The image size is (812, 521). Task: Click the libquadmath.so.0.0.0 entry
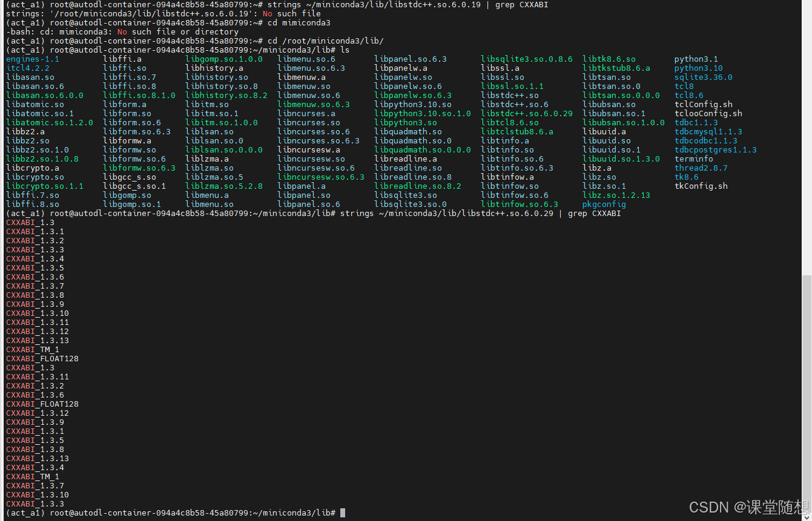pyautogui.click(x=423, y=150)
